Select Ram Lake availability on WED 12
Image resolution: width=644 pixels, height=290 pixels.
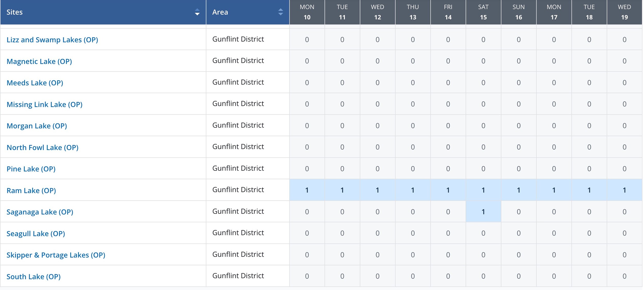pyautogui.click(x=378, y=190)
